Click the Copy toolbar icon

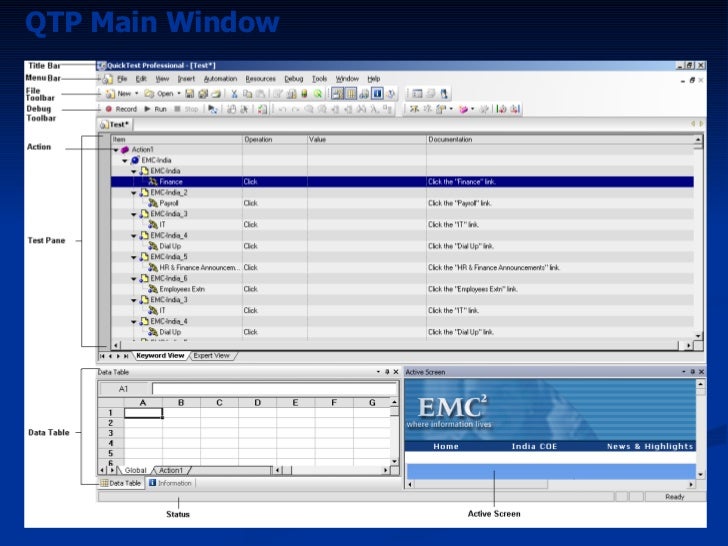[x=247, y=94]
